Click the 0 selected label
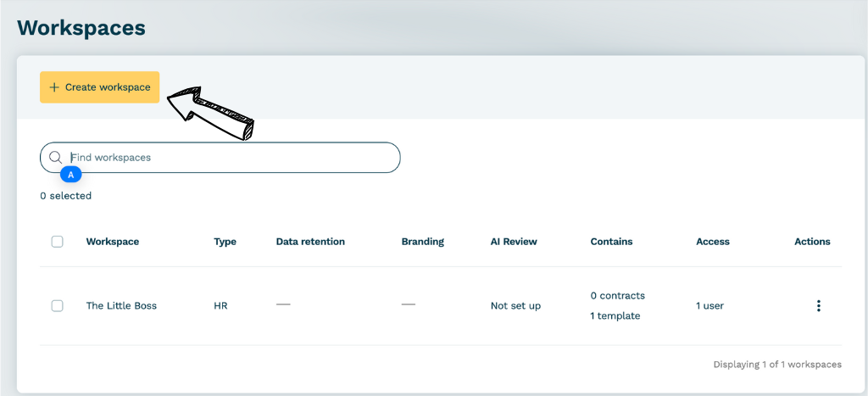Screen dimensions: 868x396 65,196
